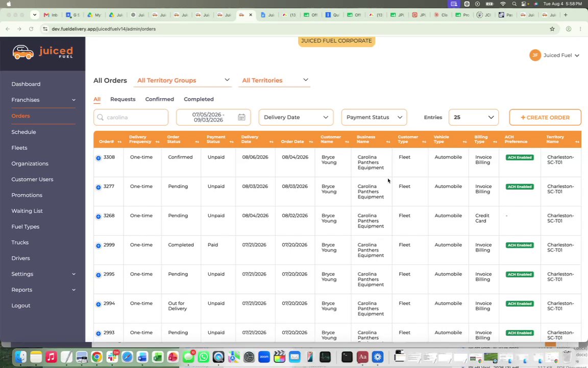Switch to the Requests tab
Screen dimensions: 588x368
tap(122, 99)
